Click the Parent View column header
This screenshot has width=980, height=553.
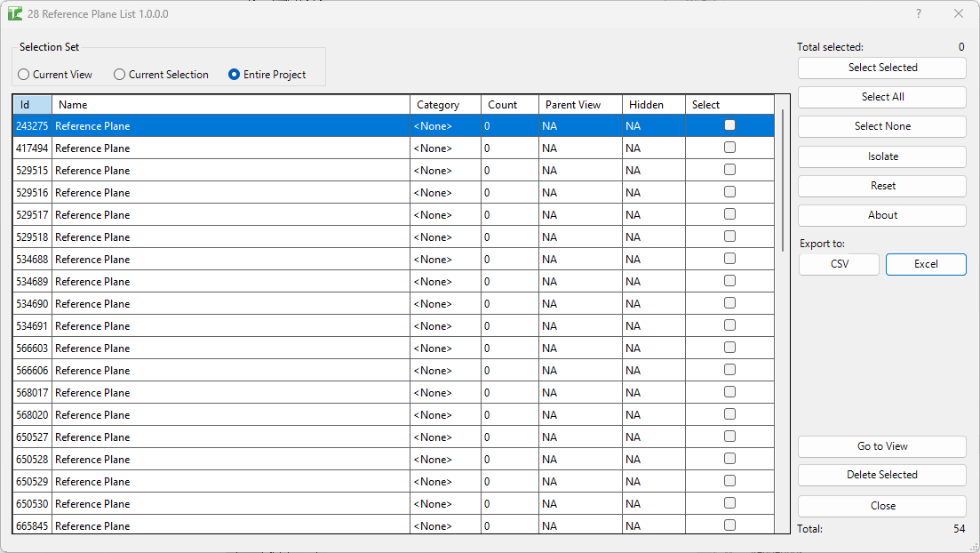pos(579,105)
